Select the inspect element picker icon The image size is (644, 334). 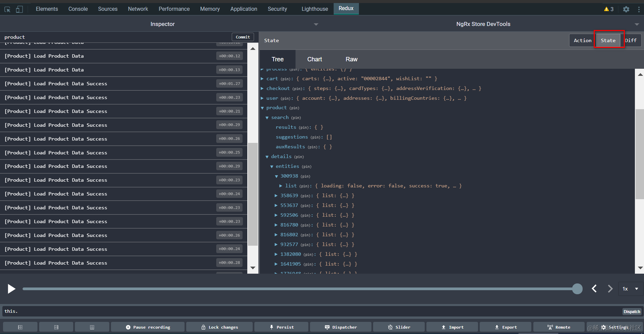click(7, 9)
